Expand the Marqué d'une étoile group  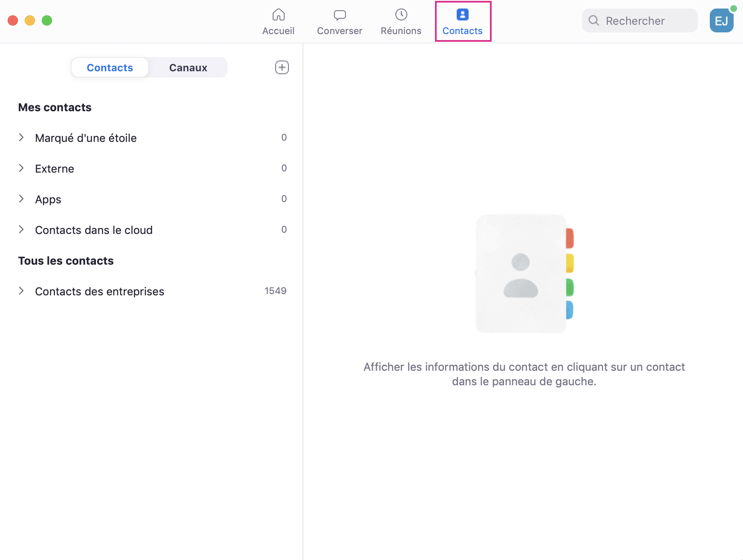pos(21,138)
